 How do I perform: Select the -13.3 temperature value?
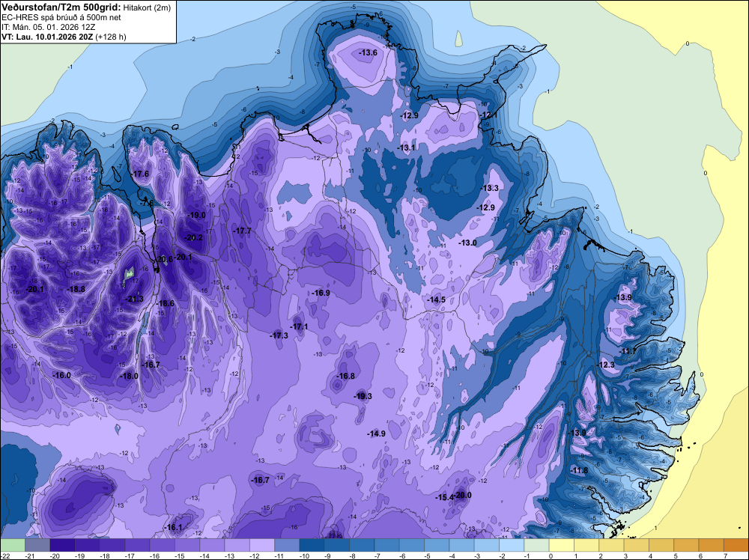pos(490,188)
